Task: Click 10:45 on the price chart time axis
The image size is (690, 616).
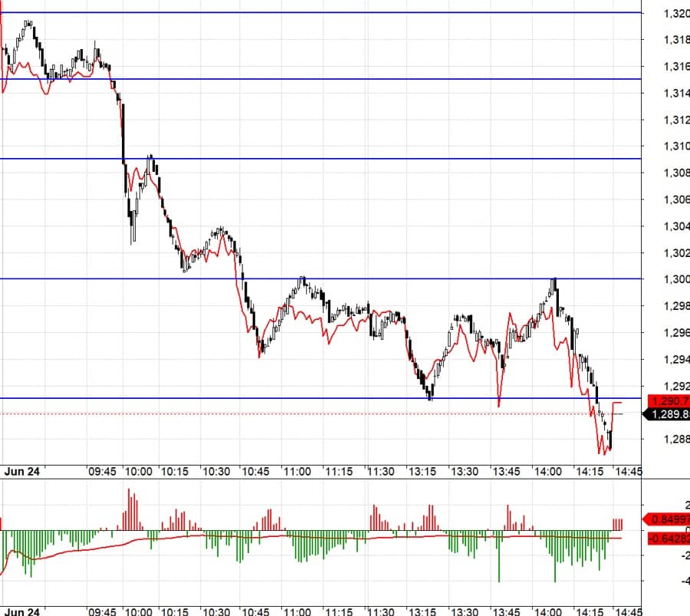Action: (255, 472)
